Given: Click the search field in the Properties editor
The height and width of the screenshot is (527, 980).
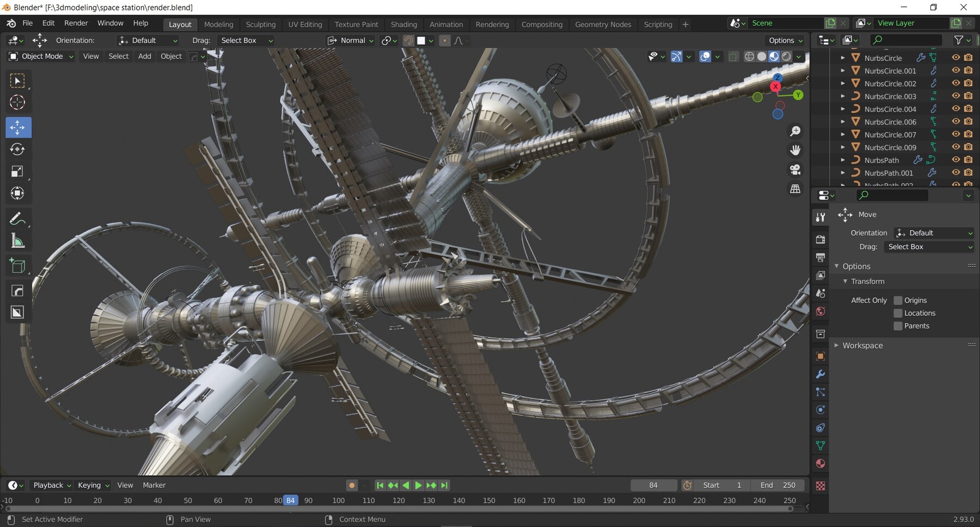Looking at the screenshot, I should 893,195.
